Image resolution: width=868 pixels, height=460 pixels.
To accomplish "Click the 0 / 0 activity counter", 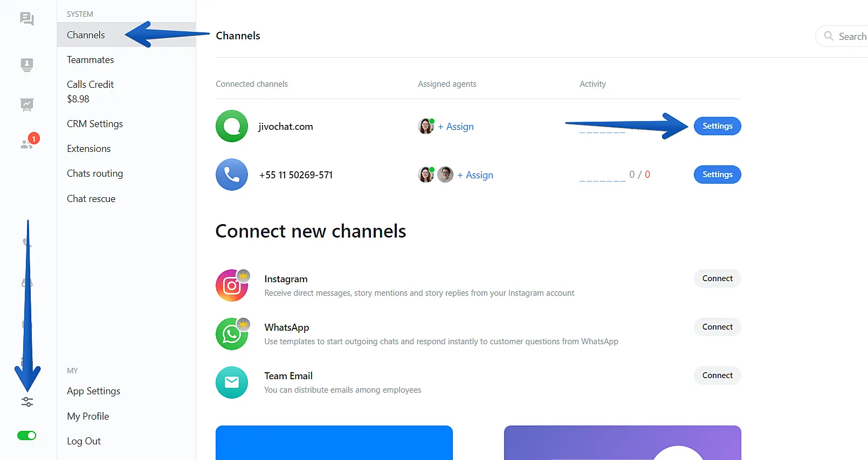I will 639,175.
